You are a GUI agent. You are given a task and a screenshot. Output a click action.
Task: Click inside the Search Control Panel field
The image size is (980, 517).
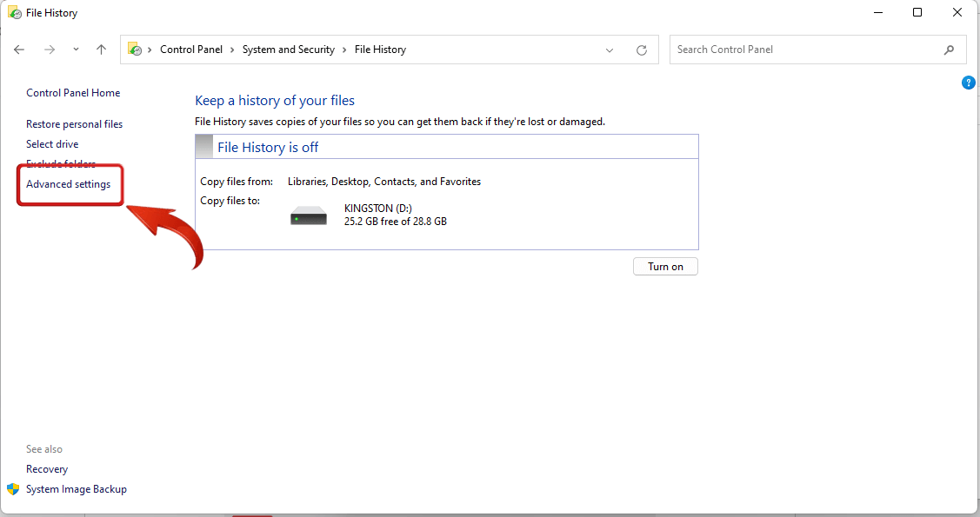click(783, 50)
